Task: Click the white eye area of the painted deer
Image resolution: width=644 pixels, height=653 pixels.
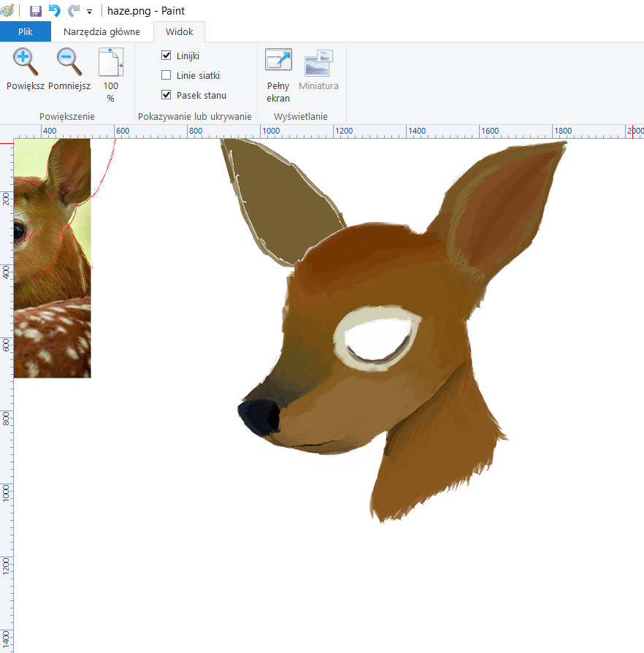Action: click(377, 340)
